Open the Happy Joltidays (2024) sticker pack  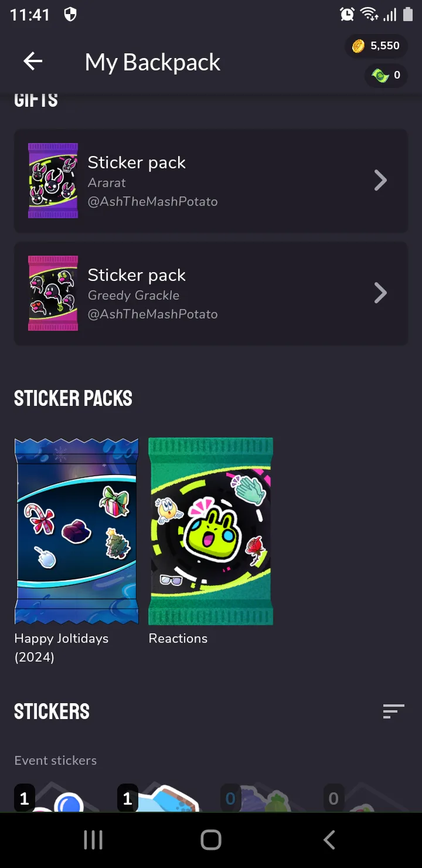(77, 531)
